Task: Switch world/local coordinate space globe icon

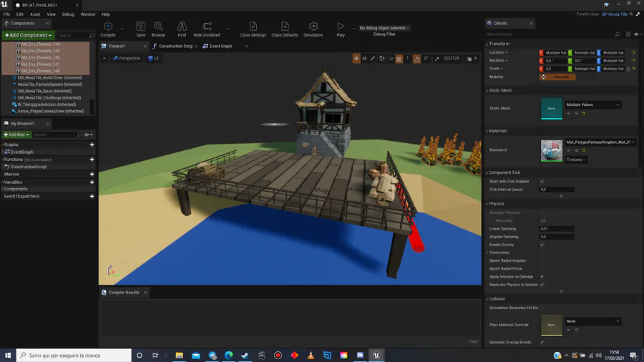Action: pos(381,58)
